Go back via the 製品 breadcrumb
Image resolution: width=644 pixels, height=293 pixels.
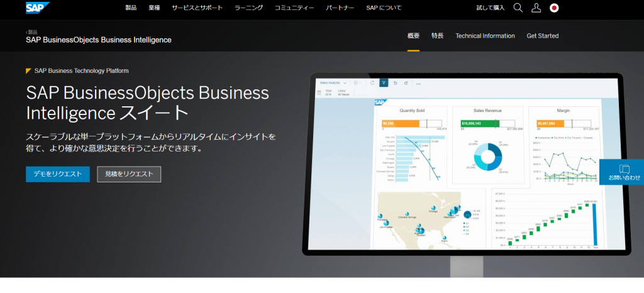pos(31,31)
